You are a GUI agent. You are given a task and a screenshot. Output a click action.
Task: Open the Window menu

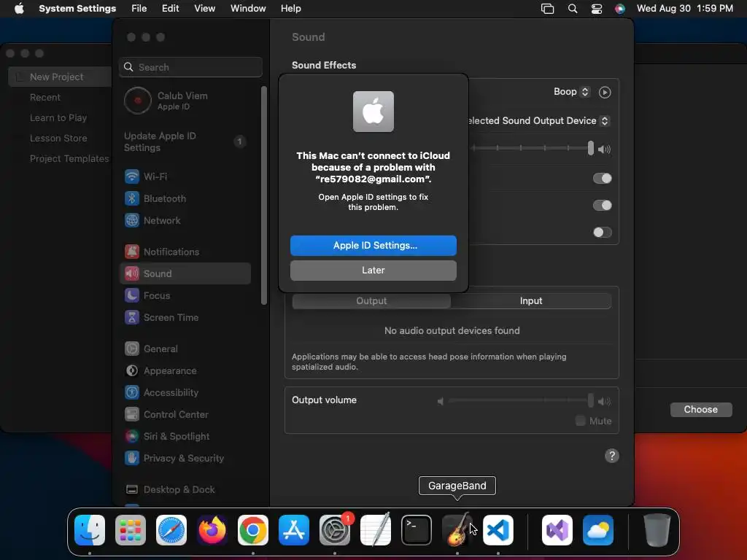coord(248,8)
